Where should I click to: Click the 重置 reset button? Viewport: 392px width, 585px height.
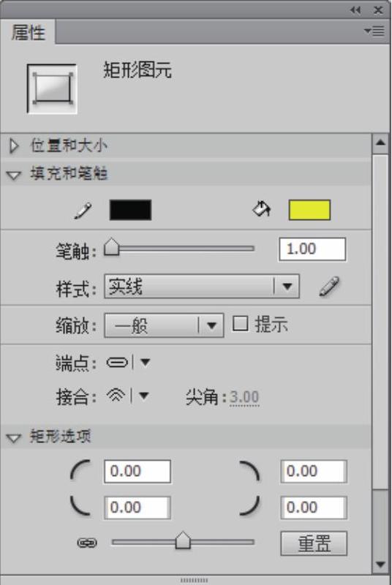pyautogui.click(x=314, y=543)
